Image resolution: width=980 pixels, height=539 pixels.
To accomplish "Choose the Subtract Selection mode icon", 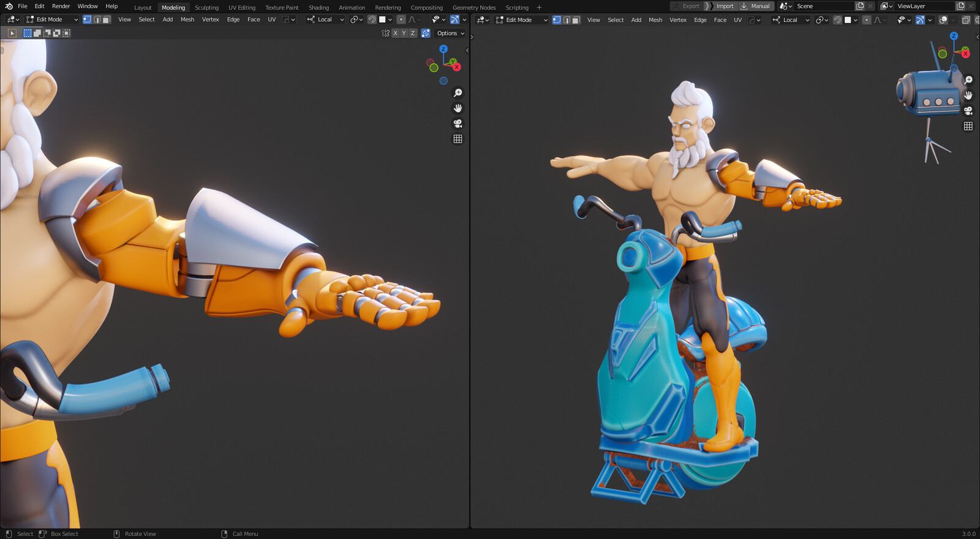I will tap(47, 33).
